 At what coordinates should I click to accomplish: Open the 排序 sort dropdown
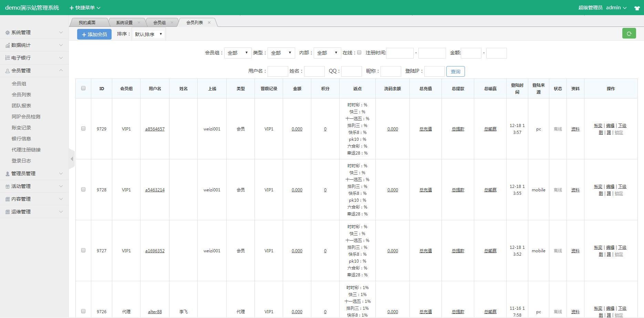149,34
